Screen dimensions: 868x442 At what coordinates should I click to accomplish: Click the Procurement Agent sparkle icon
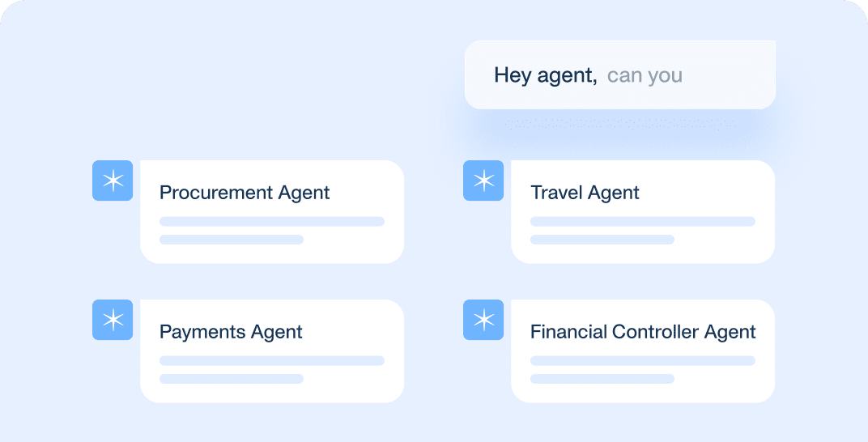pos(113,181)
